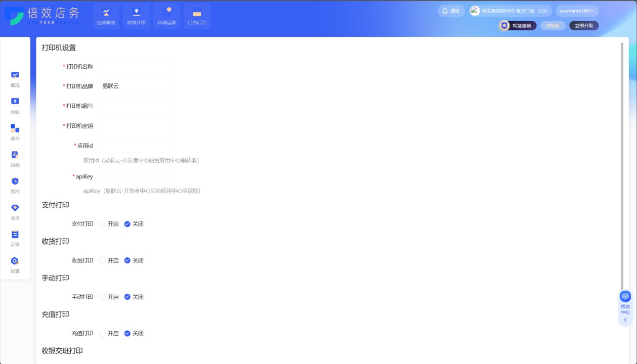Click the 打印机编号 input field
Image resolution: width=637 pixels, height=364 pixels.
tap(135, 106)
